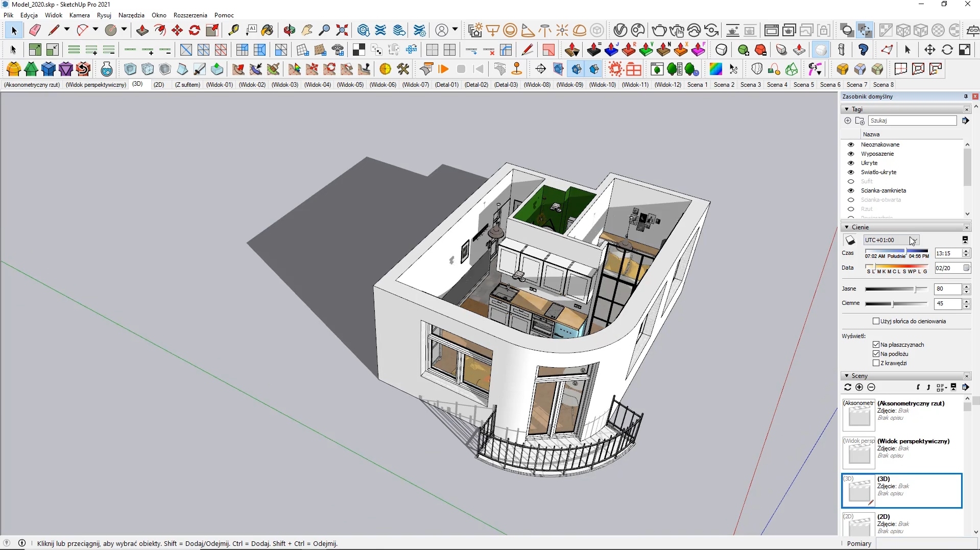Check the Z krawędzi option
The image size is (980, 550).
(x=876, y=363)
